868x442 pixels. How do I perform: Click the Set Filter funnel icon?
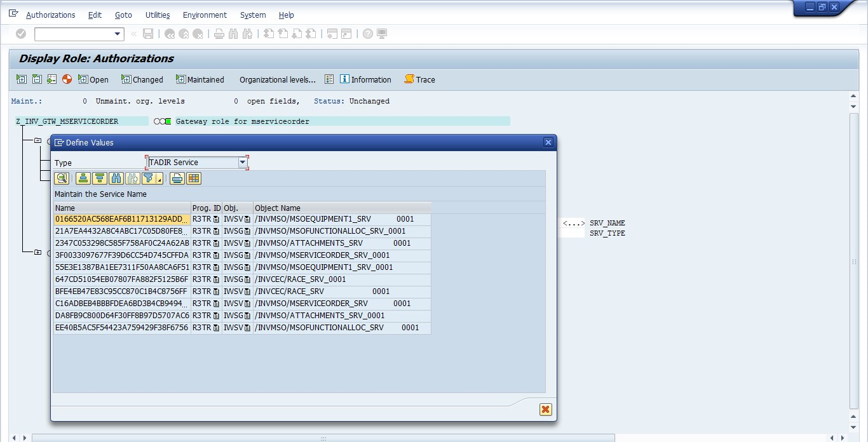point(149,178)
